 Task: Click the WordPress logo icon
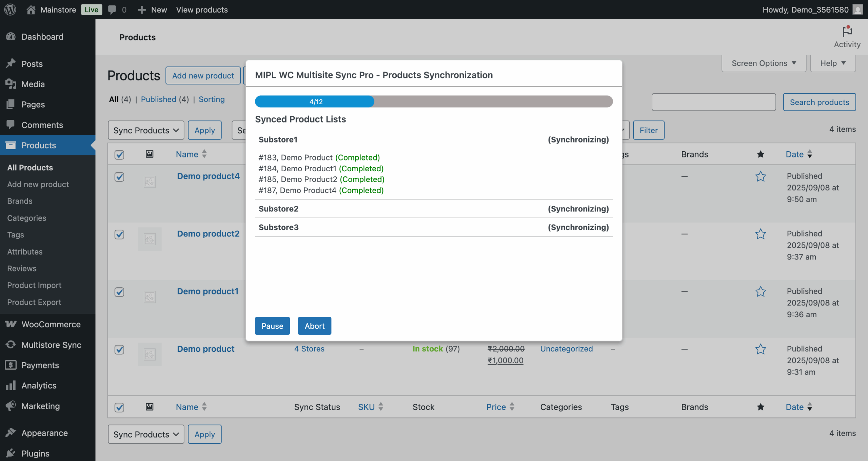tap(10, 9)
